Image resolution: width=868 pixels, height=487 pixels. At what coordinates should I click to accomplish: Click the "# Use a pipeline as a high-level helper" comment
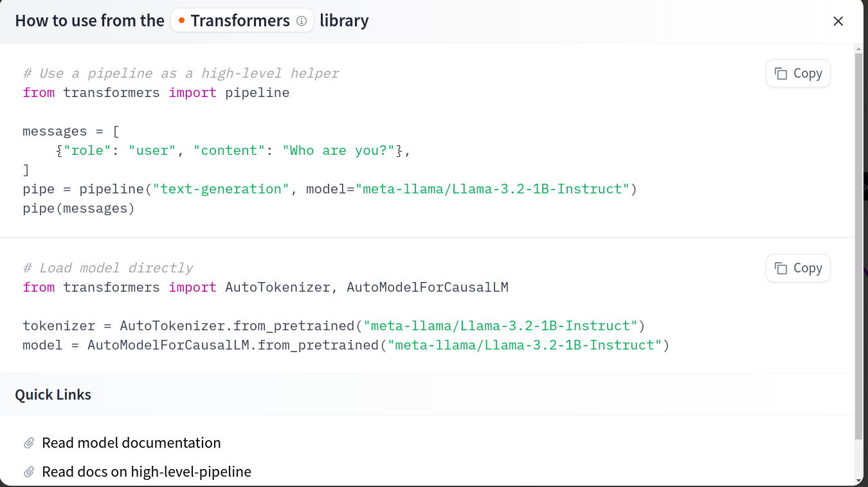click(181, 73)
